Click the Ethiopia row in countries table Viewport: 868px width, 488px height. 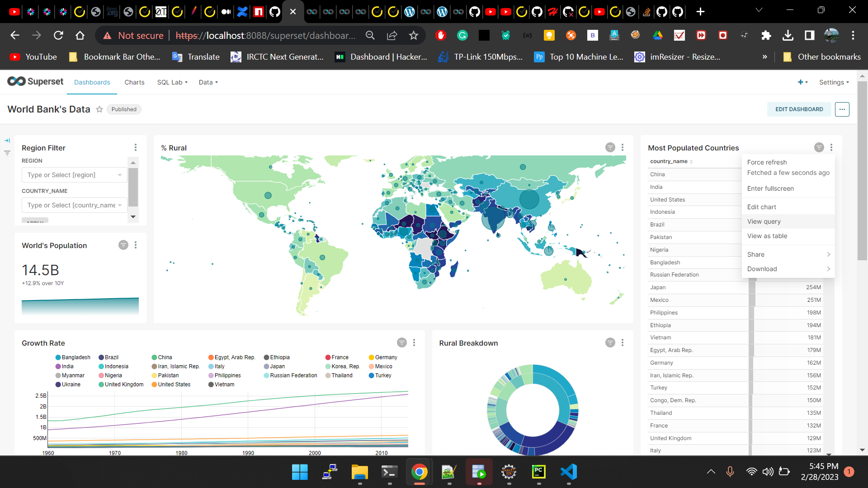[x=735, y=325]
